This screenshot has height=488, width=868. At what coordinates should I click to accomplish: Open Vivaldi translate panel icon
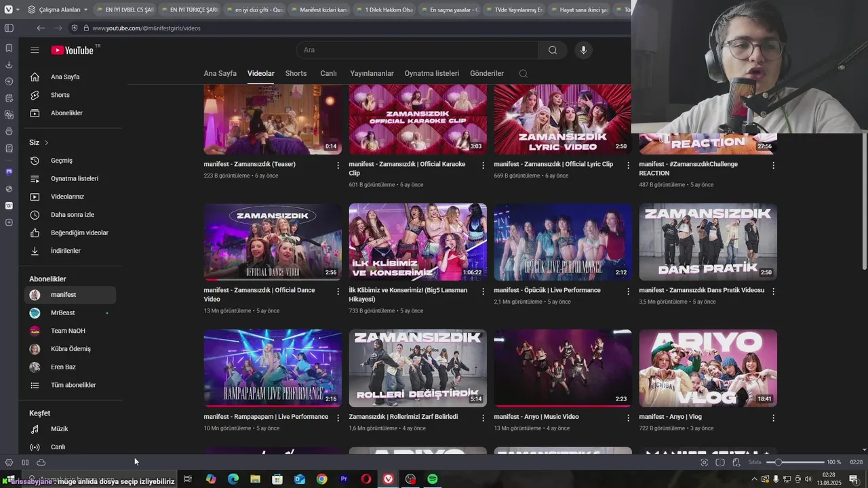coord(9,115)
